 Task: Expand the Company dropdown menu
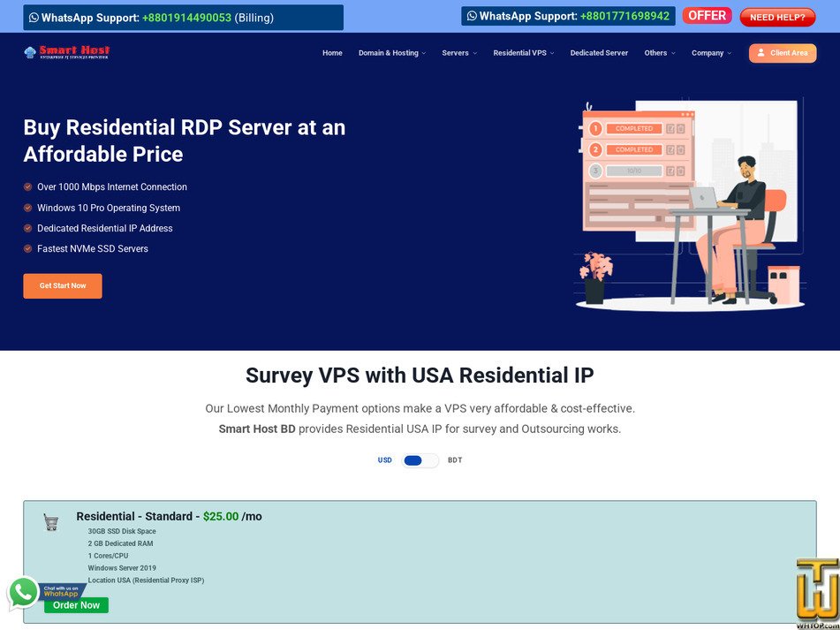coord(711,53)
